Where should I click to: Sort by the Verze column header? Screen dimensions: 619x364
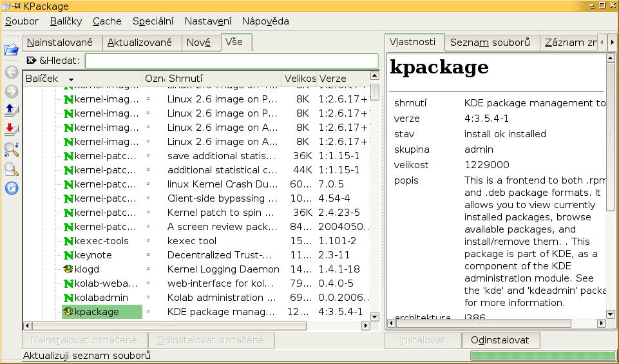[x=343, y=79]
